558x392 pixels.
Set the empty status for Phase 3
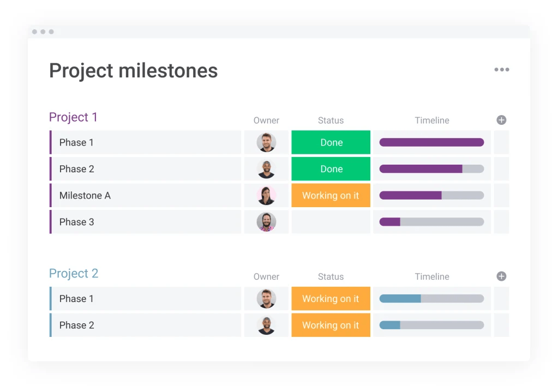click(331, 222)
